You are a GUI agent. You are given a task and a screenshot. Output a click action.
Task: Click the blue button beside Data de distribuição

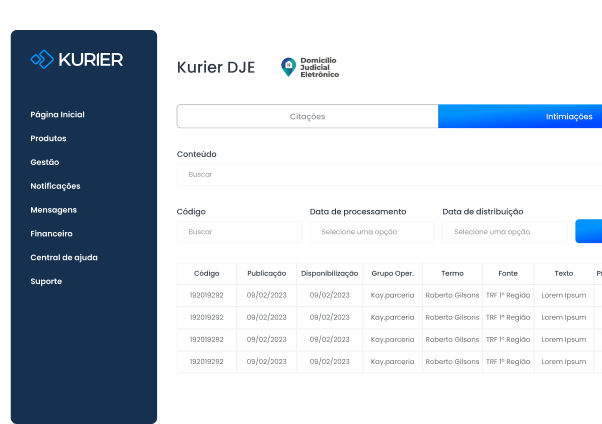click(589, 231)
